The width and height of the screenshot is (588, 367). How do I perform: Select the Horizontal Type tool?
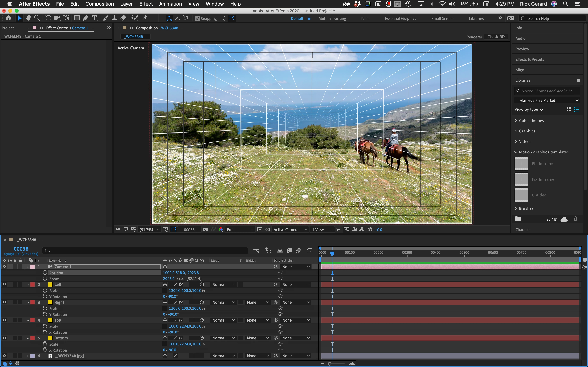pos(94,18)
